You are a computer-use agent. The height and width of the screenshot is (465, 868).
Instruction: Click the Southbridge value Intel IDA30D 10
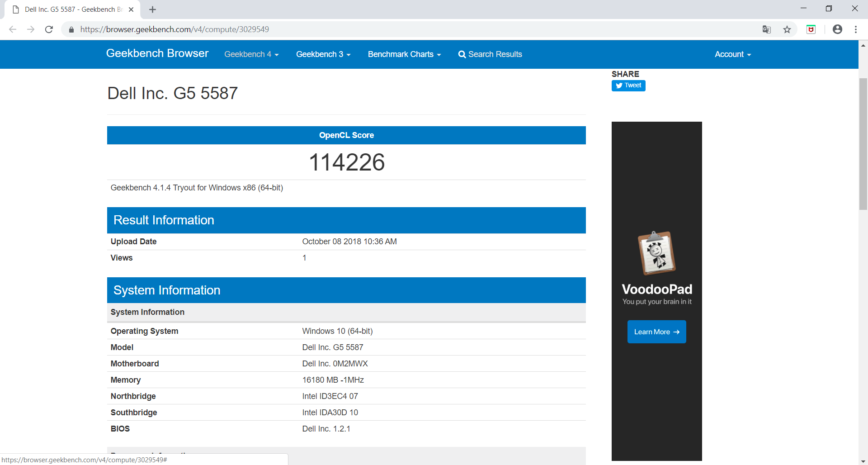pyautogui.click(x=330, y=413)
